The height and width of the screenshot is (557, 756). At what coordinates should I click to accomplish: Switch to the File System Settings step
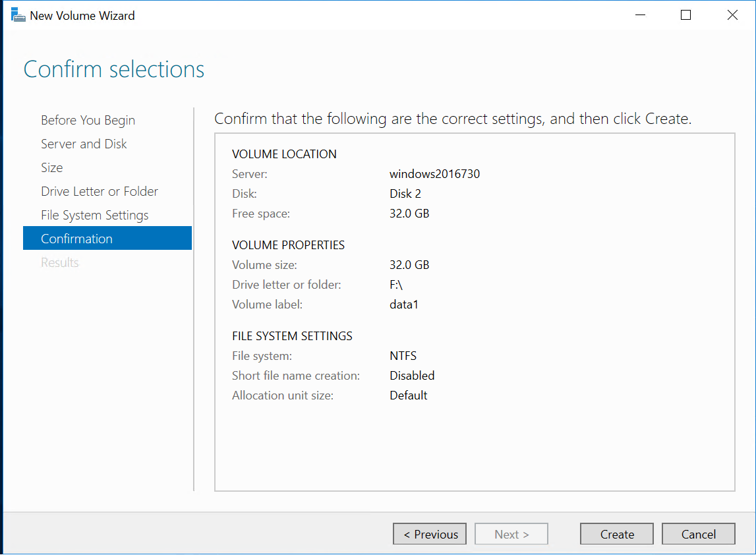pyautogui.click(x=95, y=215)
